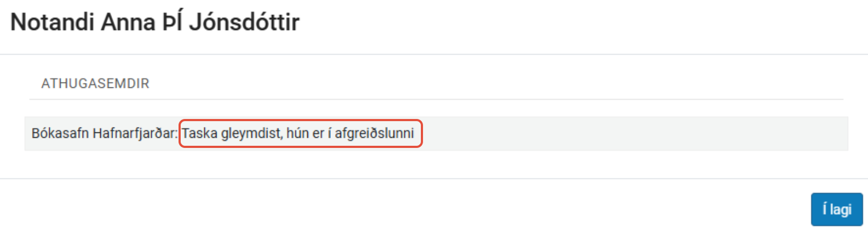Click the word Taska in the note
The height and width of the screenshot is (231, 868).
[199, 133]
